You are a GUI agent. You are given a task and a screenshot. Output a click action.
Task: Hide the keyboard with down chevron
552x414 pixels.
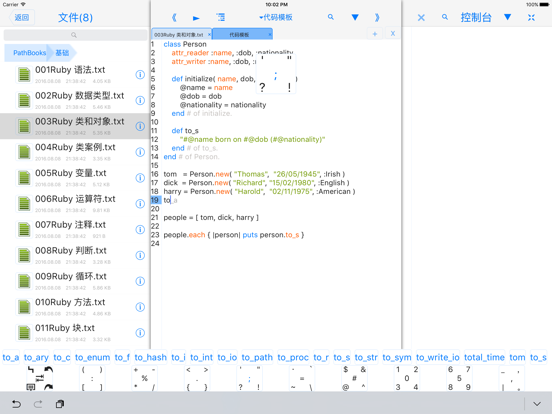point(537,404)
